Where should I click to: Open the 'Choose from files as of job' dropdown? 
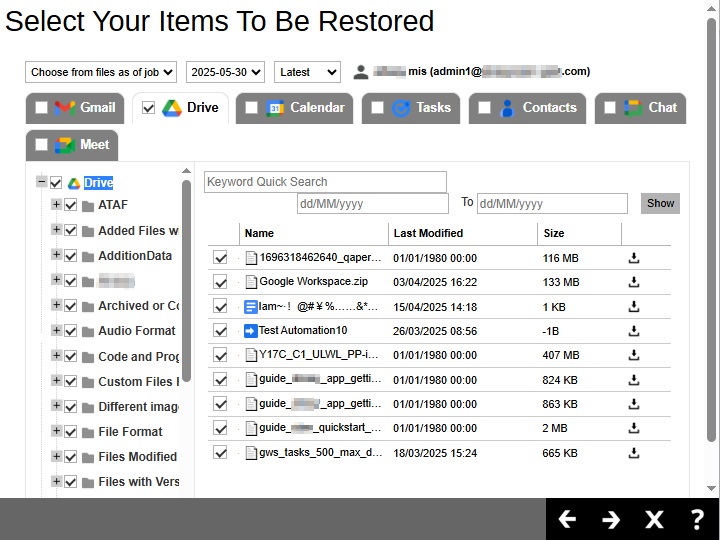click(101, 72)
